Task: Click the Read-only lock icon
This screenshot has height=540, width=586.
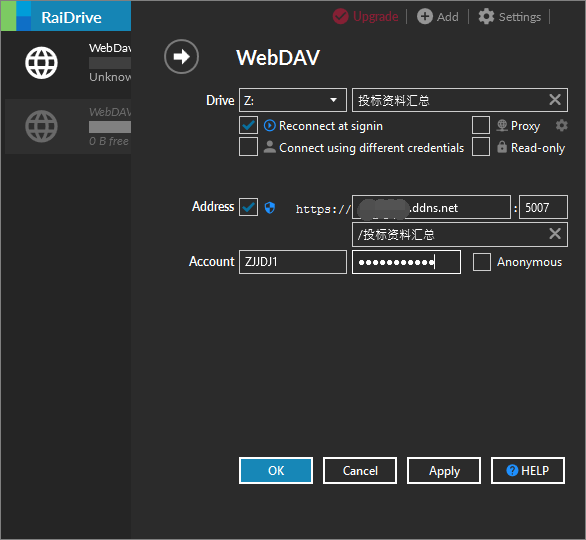Action: [x=502, y=147]
